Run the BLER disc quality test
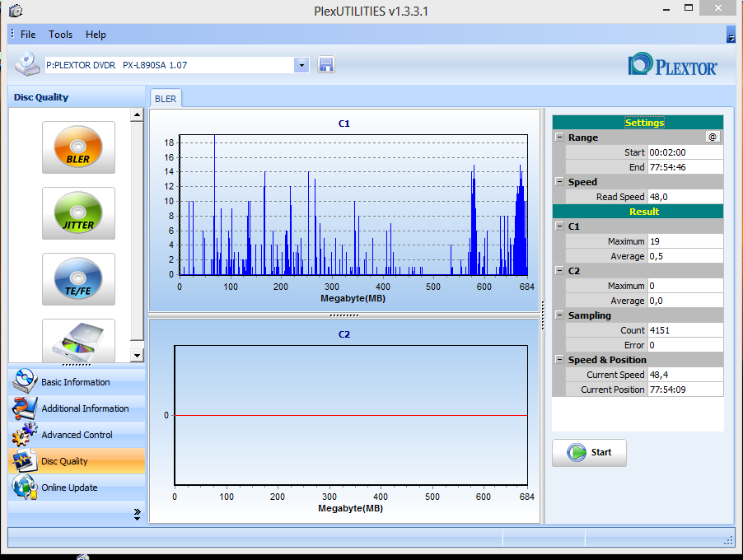 pos(78,147)
